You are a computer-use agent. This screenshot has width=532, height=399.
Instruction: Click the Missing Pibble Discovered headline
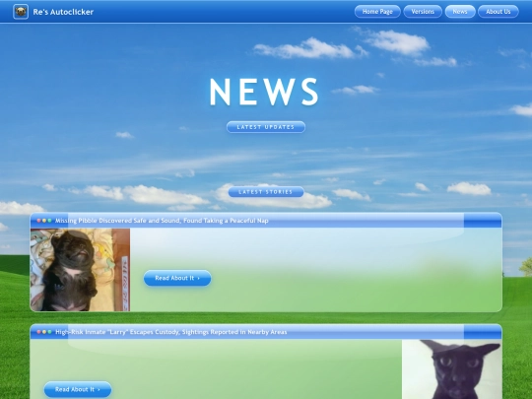tap(162, 221)
